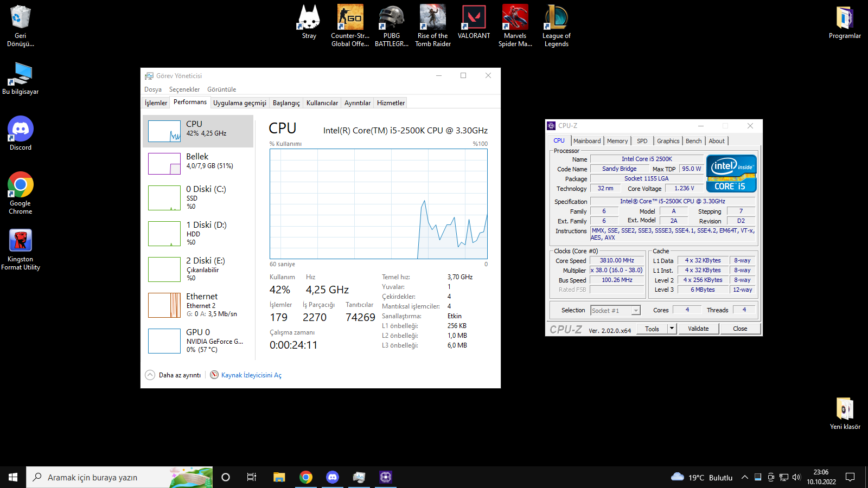Open the weather widget showing 19°C Bulutlu
Screen dimensions: 868x488
click(x=702, y=477)
